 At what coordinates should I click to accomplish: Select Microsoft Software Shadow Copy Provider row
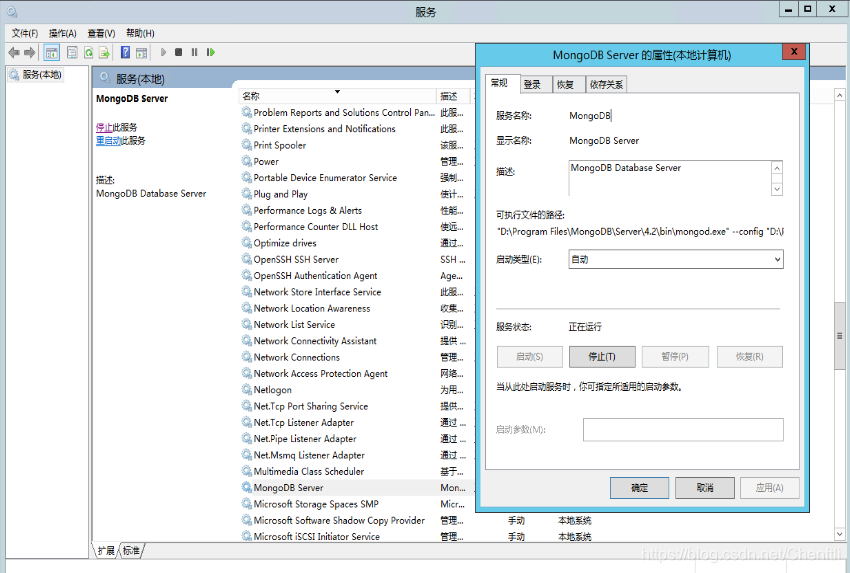[x=356, y=520]
